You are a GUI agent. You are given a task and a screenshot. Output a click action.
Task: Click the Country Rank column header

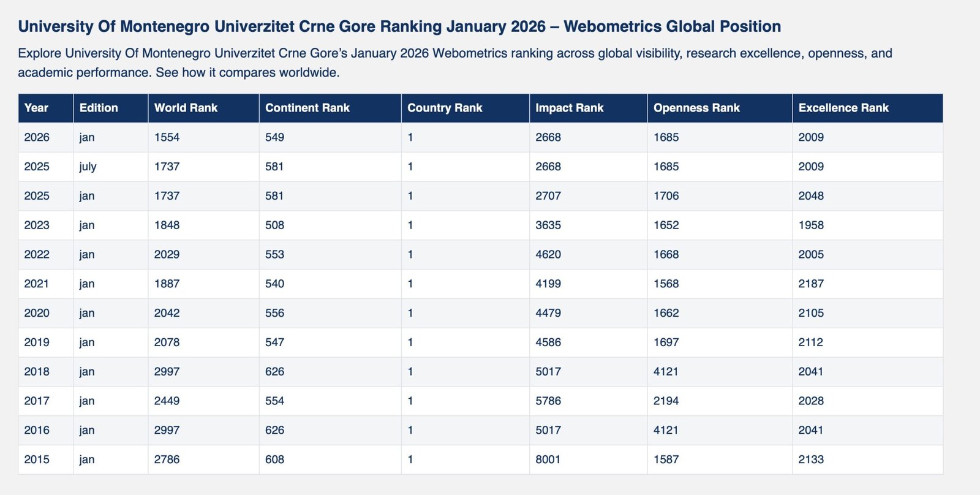[445, 108]
